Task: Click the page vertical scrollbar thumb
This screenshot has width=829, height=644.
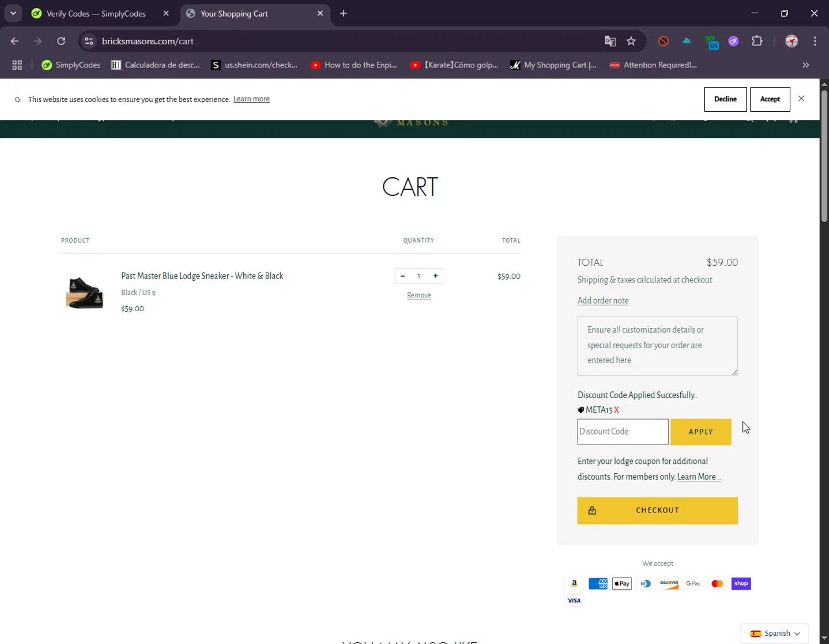Action: point(824,156)
